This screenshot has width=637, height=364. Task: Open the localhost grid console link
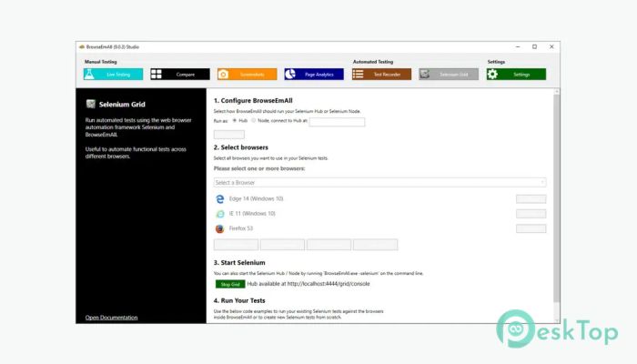[x=329, y=284]
